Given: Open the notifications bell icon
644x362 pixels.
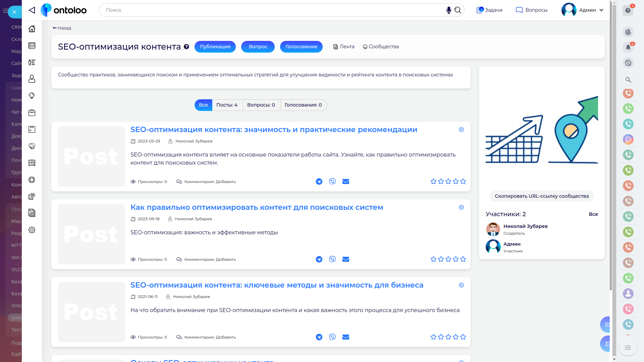Looking at the screenshot, I should coord(628,47).
